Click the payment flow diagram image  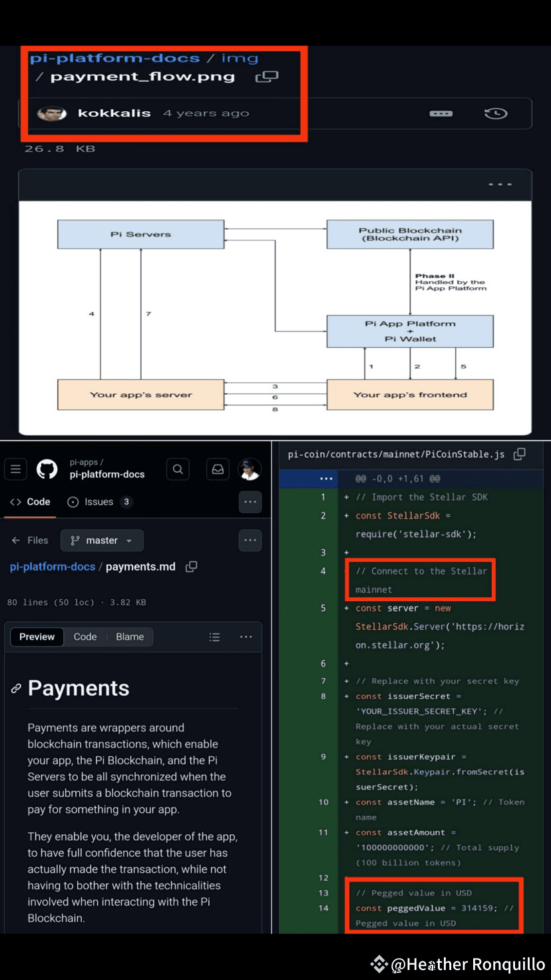point(275,318)
